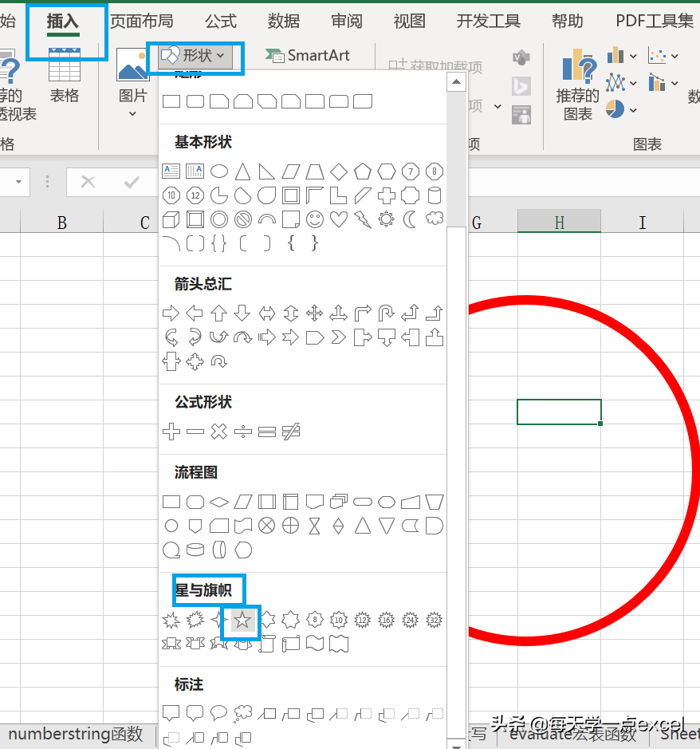Choose the lightning bolt shape
This screenshot has height=749, width=700.
(x=363, y=219)
